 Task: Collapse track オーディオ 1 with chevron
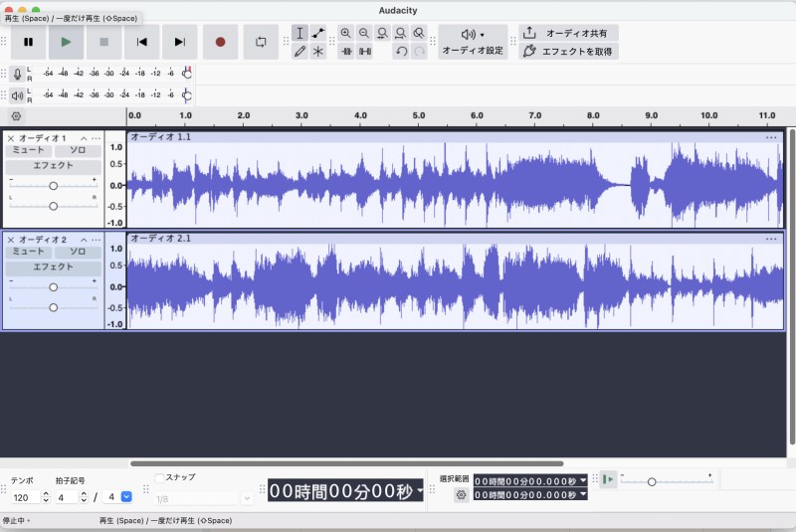[x=84, y=138]
